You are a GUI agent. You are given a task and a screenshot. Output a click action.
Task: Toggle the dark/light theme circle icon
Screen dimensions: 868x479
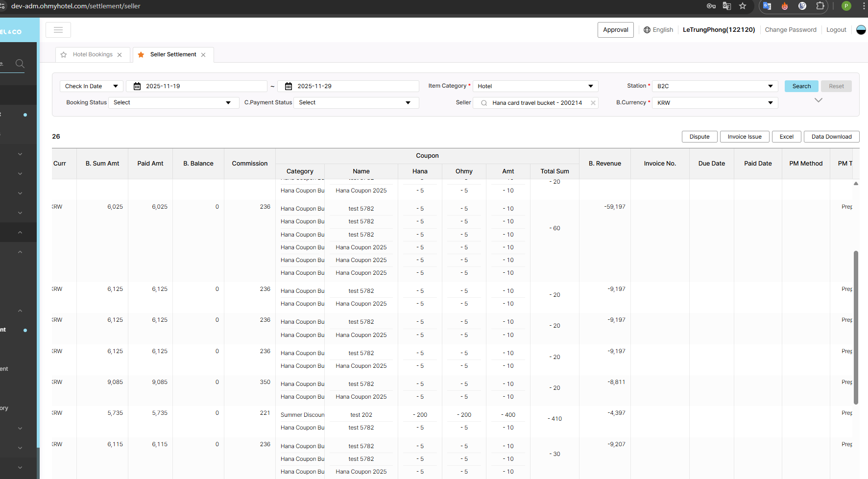point(861,30)
